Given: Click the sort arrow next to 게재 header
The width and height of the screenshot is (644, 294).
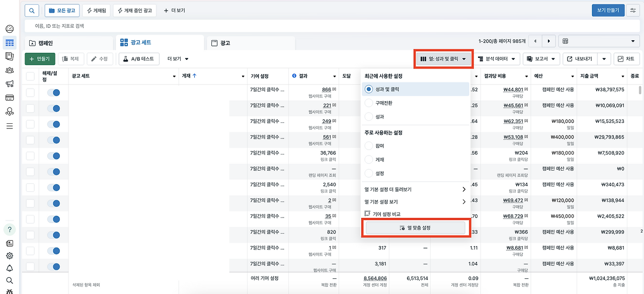Looking at the screenshot, I should coord(195,76).
